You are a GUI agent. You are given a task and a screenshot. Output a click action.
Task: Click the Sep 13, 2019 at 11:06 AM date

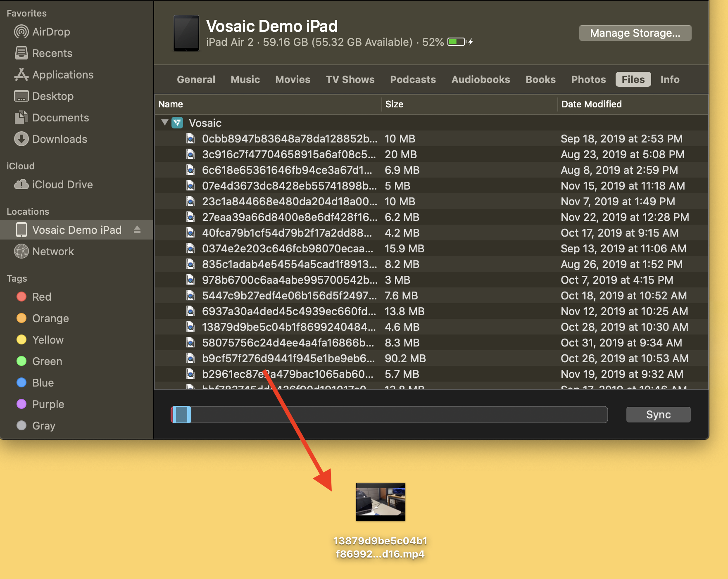(x=623, y=248)
